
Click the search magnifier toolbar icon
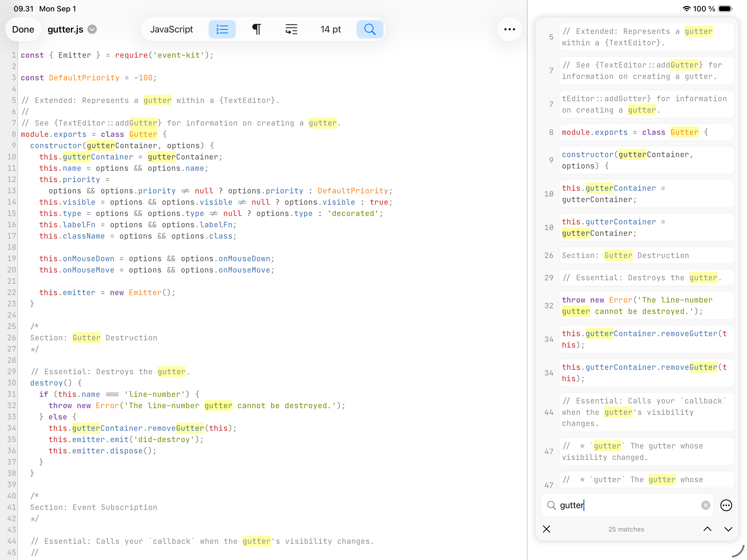pos(370,29)
